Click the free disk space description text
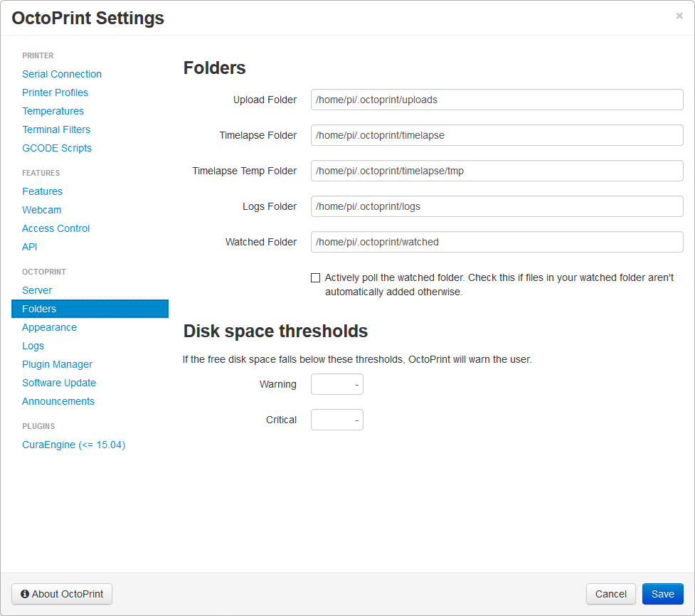 coord(357,359)
